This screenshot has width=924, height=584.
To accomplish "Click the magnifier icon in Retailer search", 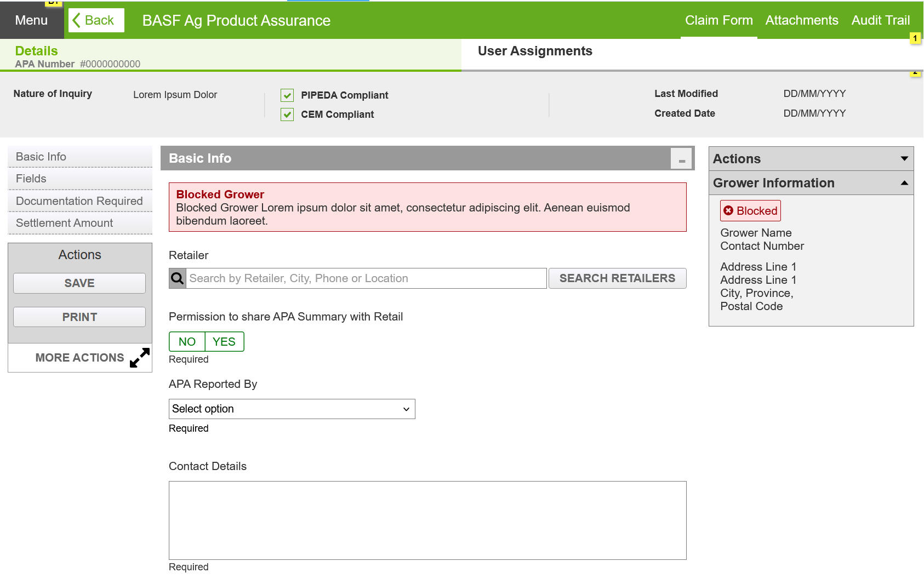I will tap(178, 278).
